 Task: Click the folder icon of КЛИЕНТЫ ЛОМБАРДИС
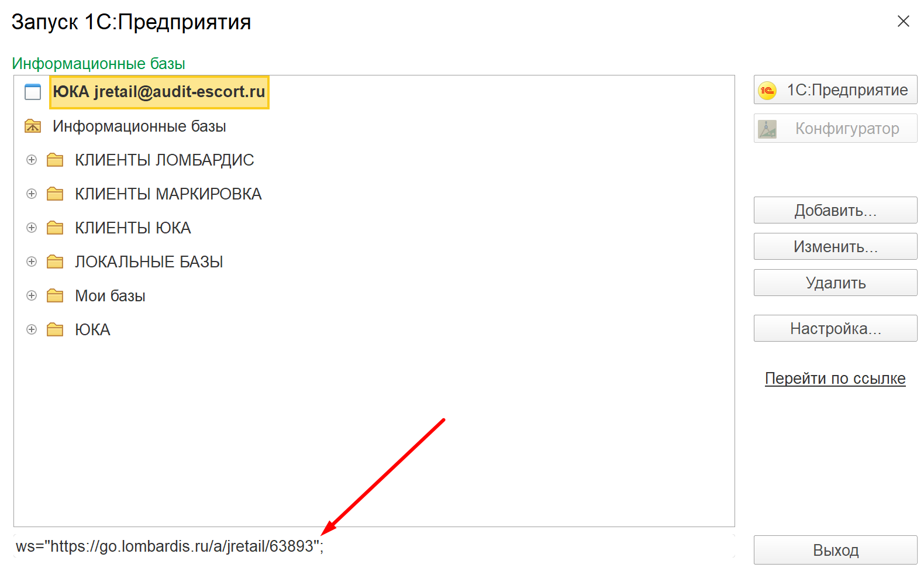55,160
